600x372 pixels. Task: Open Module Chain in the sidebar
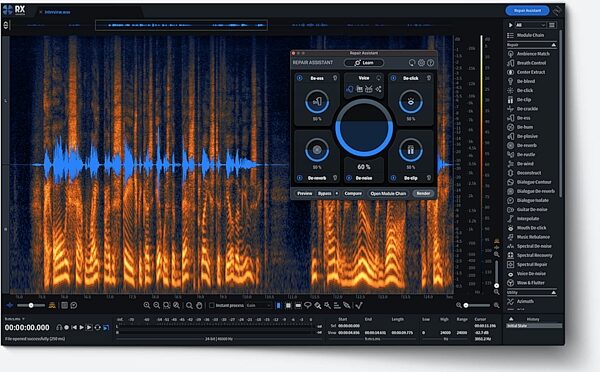click(525, 35)
